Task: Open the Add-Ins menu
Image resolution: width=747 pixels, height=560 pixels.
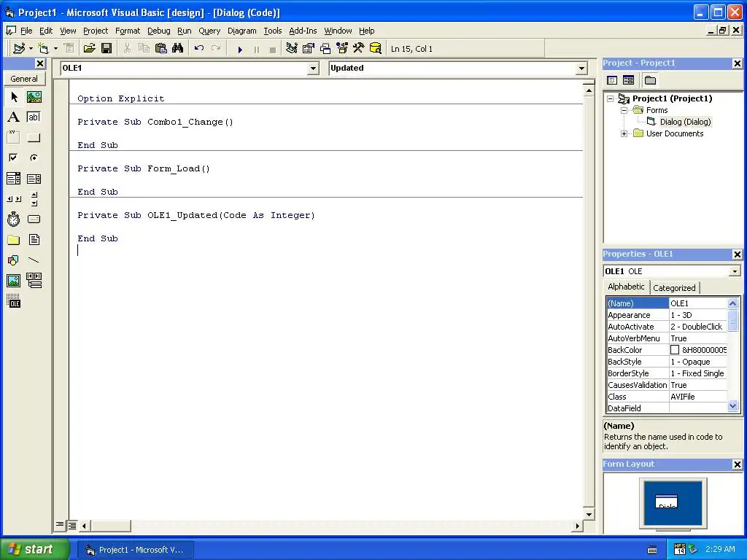Action: (x=303, y=31)
